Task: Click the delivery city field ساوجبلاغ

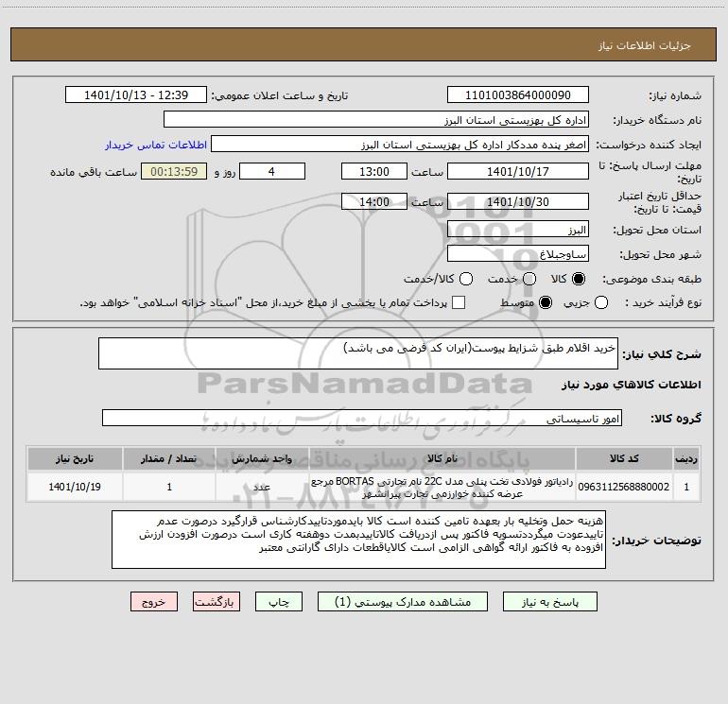Action: (x=518, y=254)
